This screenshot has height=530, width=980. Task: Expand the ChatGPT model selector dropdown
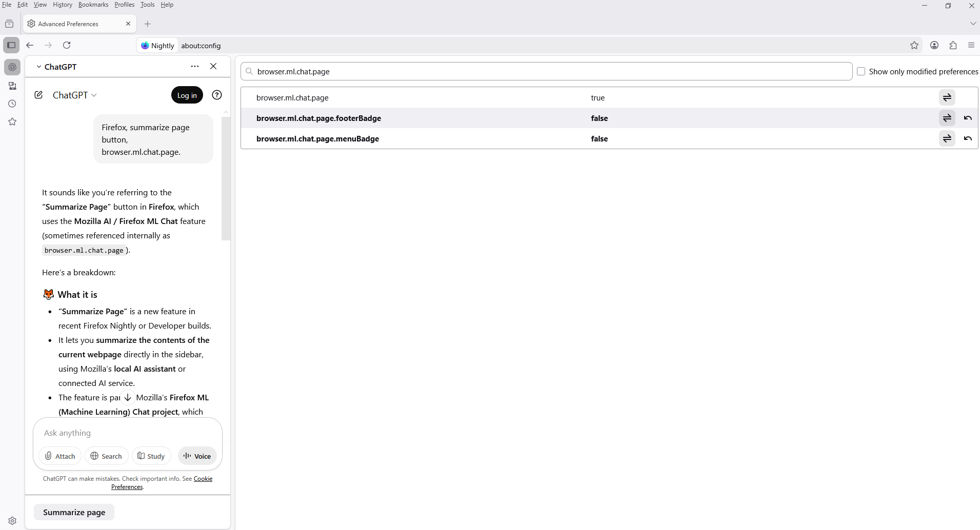tap(75, 95)
